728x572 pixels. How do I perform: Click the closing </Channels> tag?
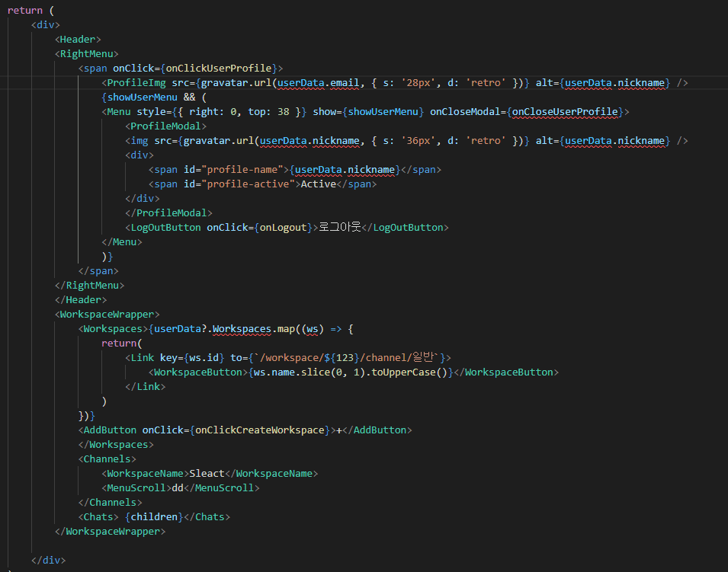tap(110, 503)
